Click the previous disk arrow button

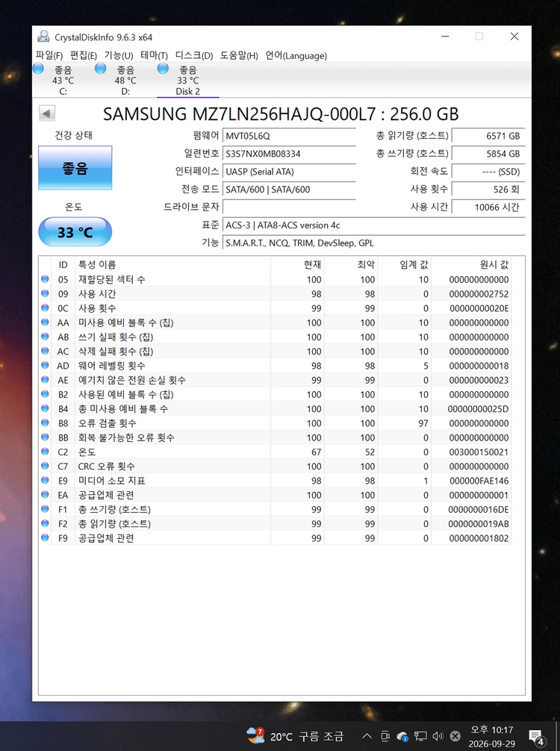click(46, 113)
